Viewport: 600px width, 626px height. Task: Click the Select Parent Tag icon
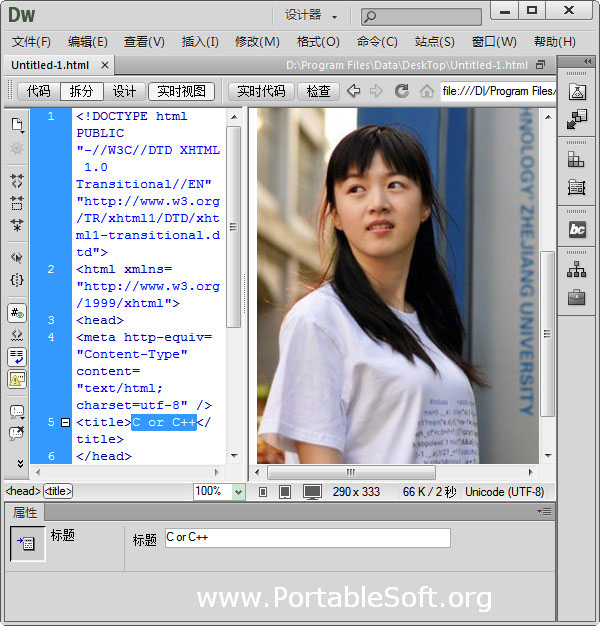click(17, 258)
